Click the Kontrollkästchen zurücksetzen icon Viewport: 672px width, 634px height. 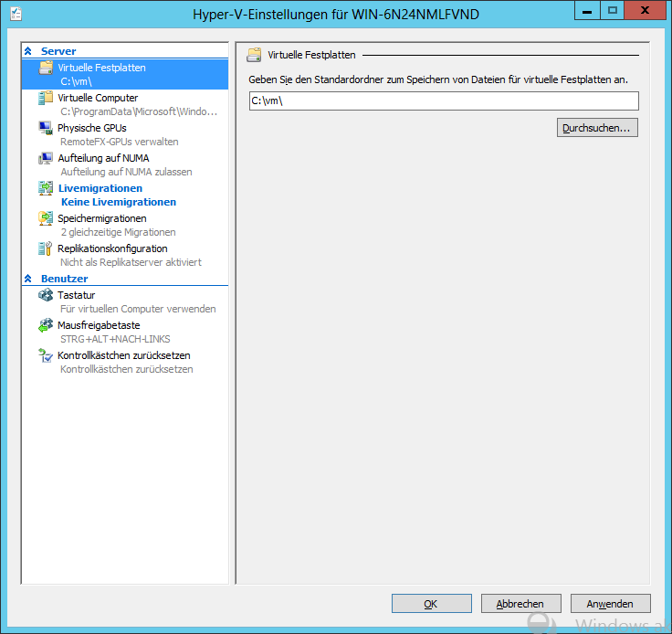click(x=46, y=356)
